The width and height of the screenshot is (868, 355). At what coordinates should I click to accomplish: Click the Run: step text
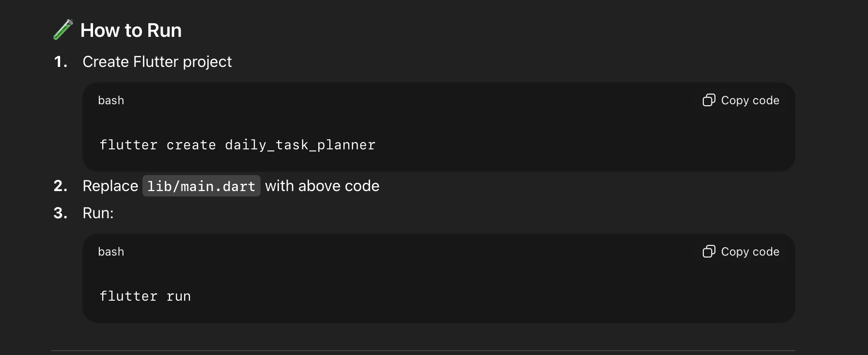pyautogui.click(x=98, y=213)
